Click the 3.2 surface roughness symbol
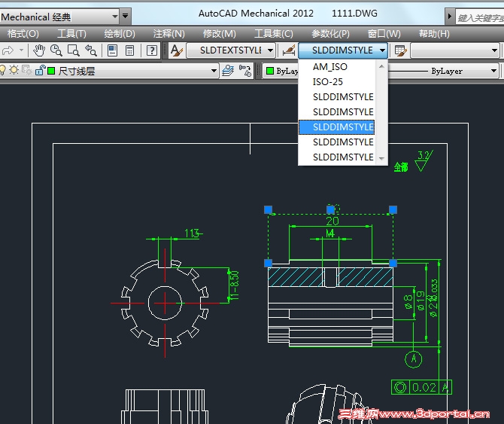Screen dimensions: 504x424 (x=424, y=160)
